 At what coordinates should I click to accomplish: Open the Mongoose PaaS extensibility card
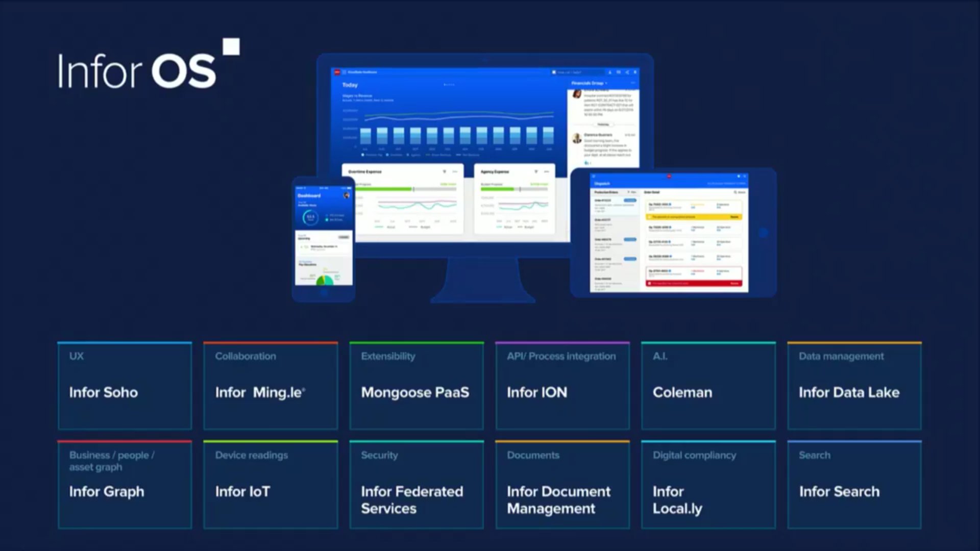[x=416, y=386]
